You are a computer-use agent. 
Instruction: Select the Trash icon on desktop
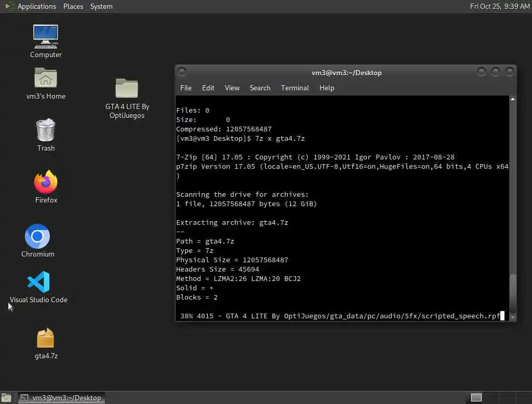pos(46,134)
